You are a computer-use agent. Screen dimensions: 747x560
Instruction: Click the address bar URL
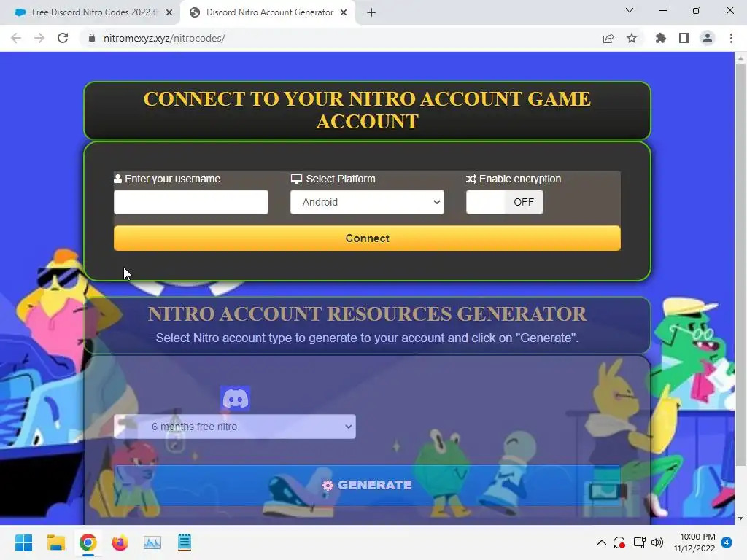click(x=164, y=38)
